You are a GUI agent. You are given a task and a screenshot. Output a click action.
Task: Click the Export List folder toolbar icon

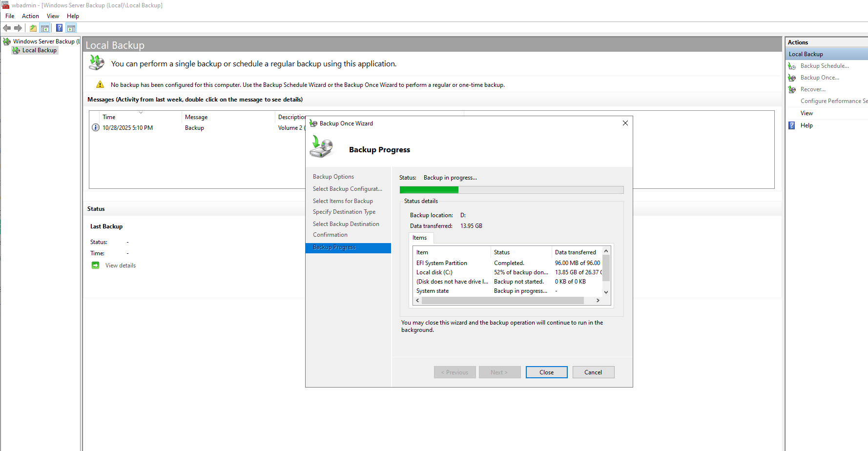coord(32,28)
